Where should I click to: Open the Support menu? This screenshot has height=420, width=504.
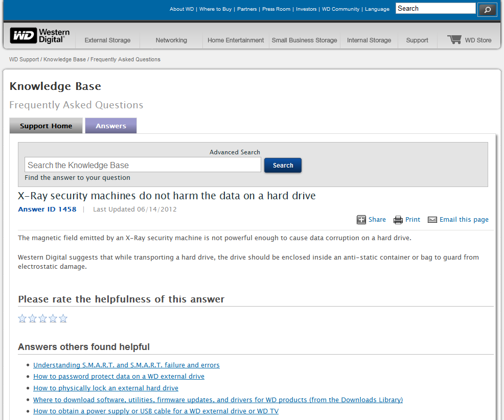click(x=417, y=40)
